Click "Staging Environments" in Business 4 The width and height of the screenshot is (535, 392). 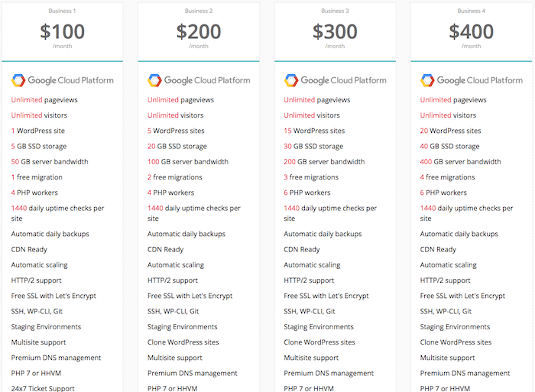[x=455, y=327]
